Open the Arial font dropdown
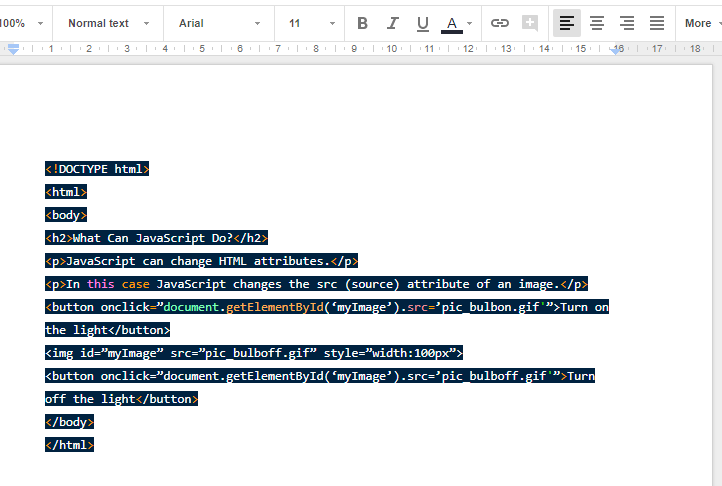Image resolution: width=722 pixels, height=486 pixels. pos(219,23)
